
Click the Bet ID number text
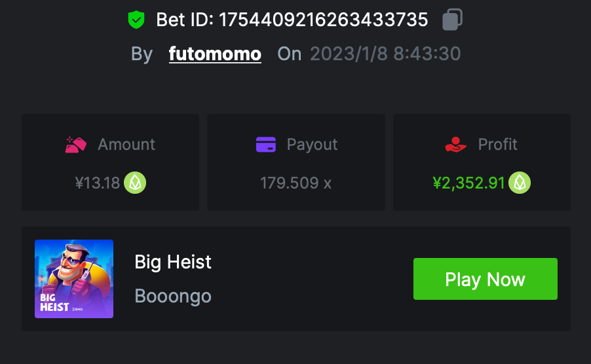[323, 20]
